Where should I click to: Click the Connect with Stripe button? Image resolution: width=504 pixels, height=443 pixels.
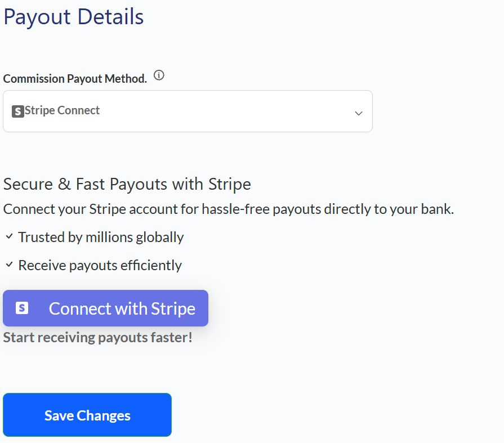105,308
